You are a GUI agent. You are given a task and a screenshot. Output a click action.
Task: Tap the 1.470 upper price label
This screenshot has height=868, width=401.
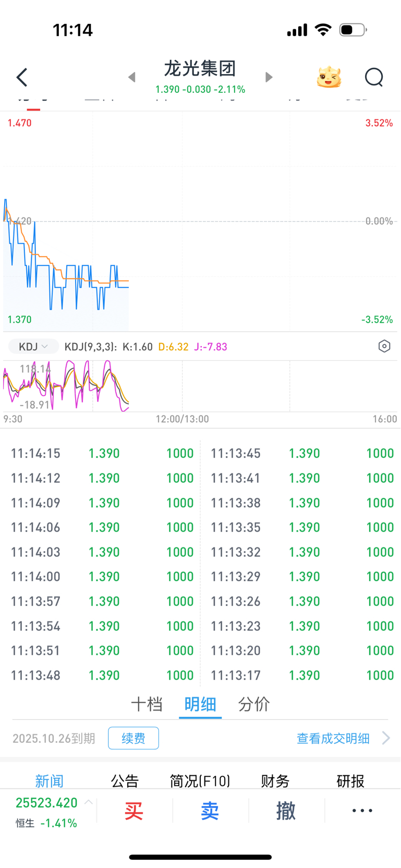point(19,123)
